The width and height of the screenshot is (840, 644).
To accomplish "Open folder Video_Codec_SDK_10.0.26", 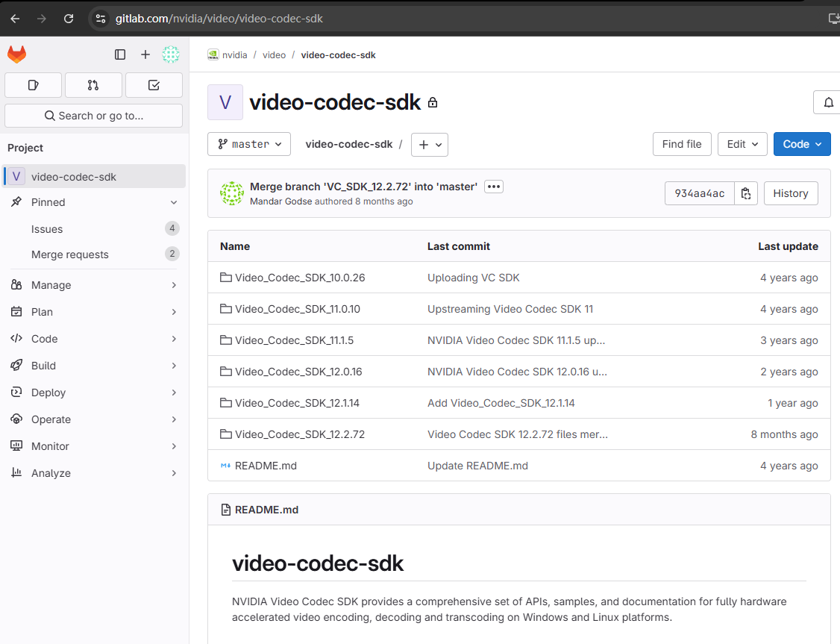I will point(300,278).
